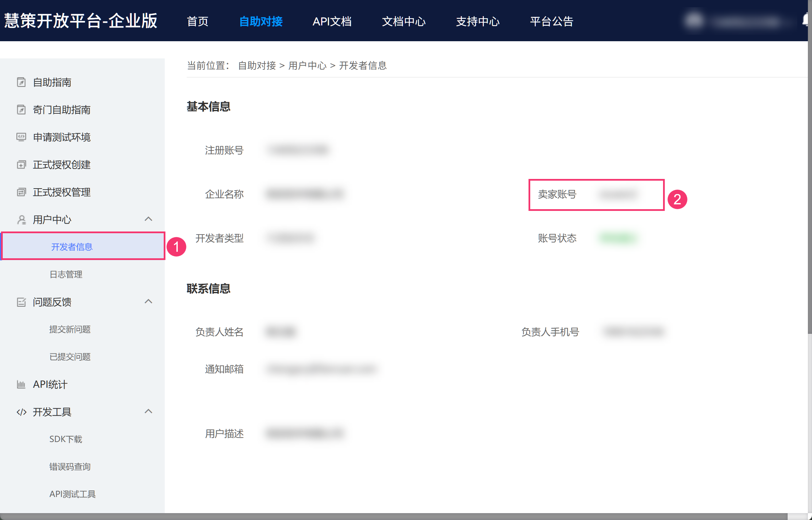Click the horizontal scrollbar at bottom
The image size is (812, 520).
coord(393,517)
